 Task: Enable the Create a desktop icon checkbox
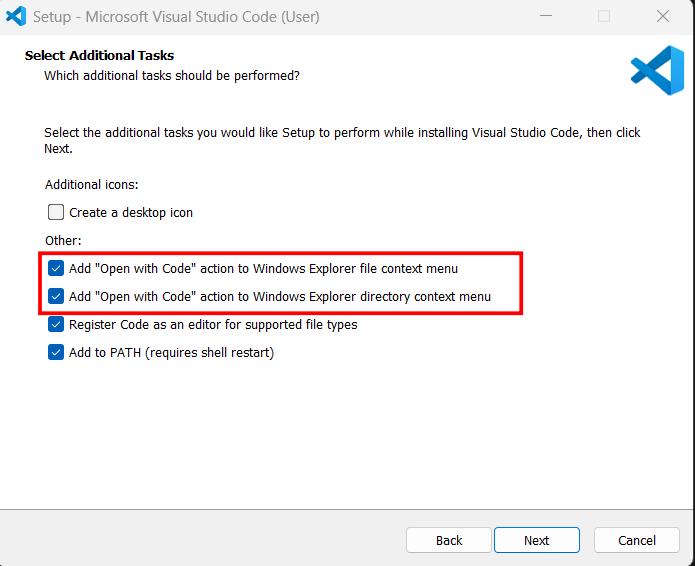coord(56,212)
